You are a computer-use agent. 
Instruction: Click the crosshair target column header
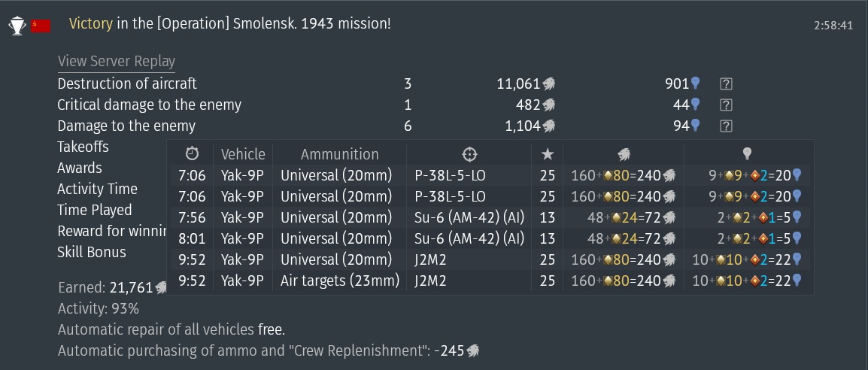pyautogui.click(x=469, y=154)
